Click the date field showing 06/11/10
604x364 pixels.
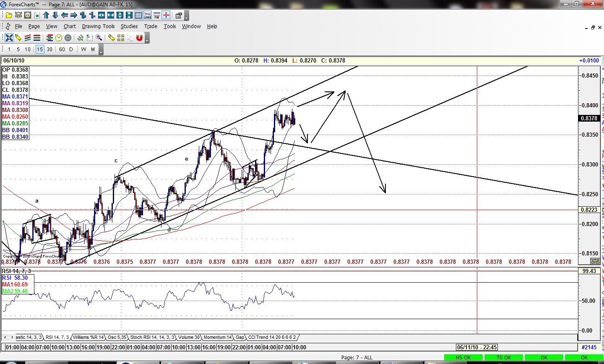tap(476, 347)
